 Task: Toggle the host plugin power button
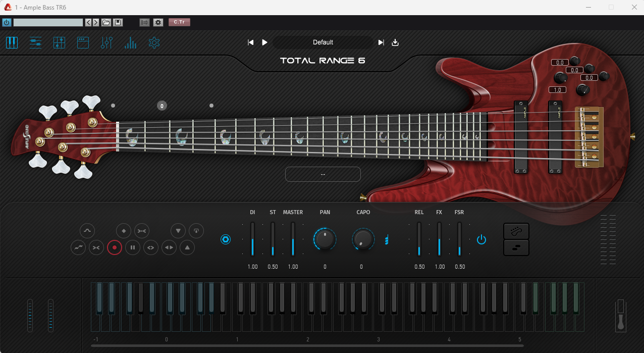click(x=7, y=22)
